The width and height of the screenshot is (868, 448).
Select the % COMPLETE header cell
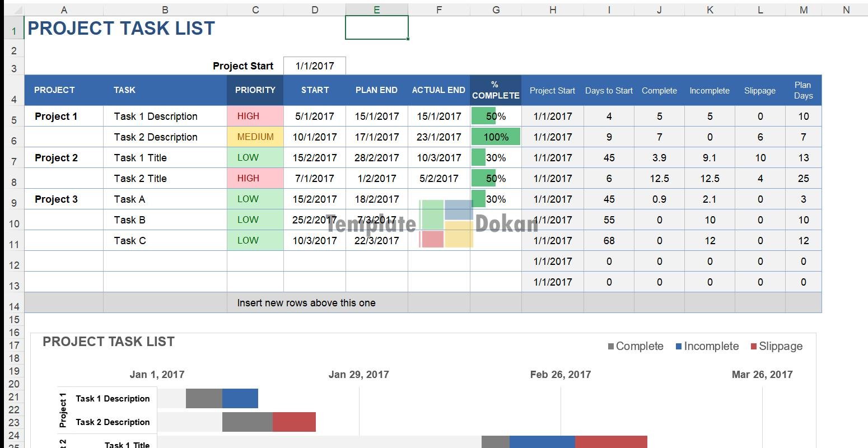pos(496,90)
